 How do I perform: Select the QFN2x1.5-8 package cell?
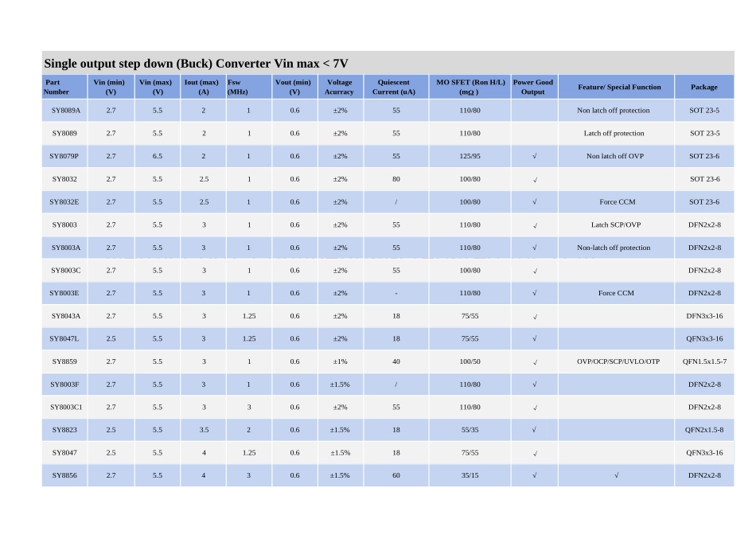pos(704,430)
